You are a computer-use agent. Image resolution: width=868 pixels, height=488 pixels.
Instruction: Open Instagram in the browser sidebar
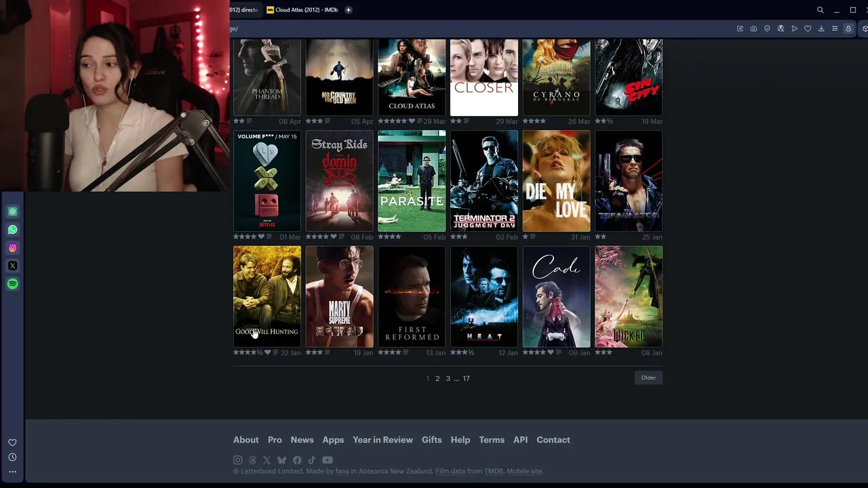12,248
